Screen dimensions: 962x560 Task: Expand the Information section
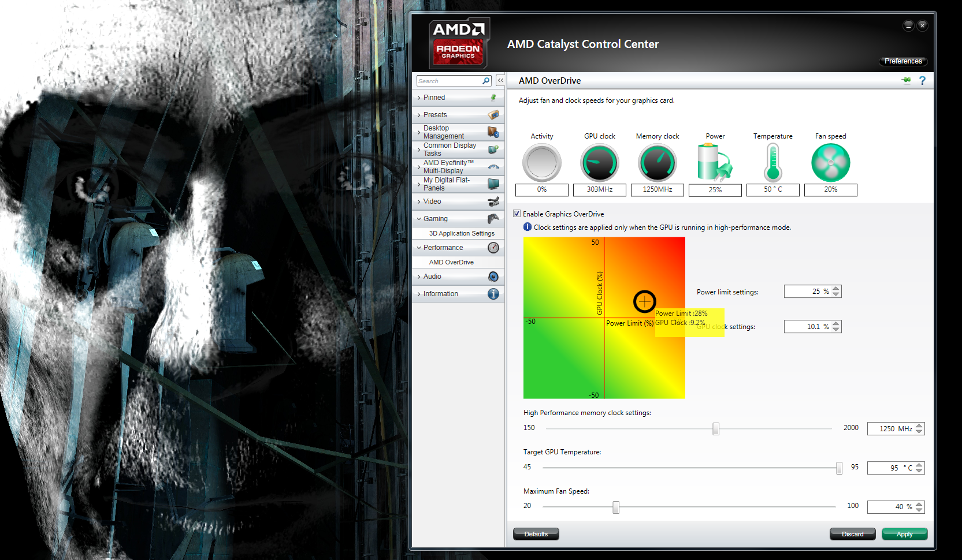(419, 294)
